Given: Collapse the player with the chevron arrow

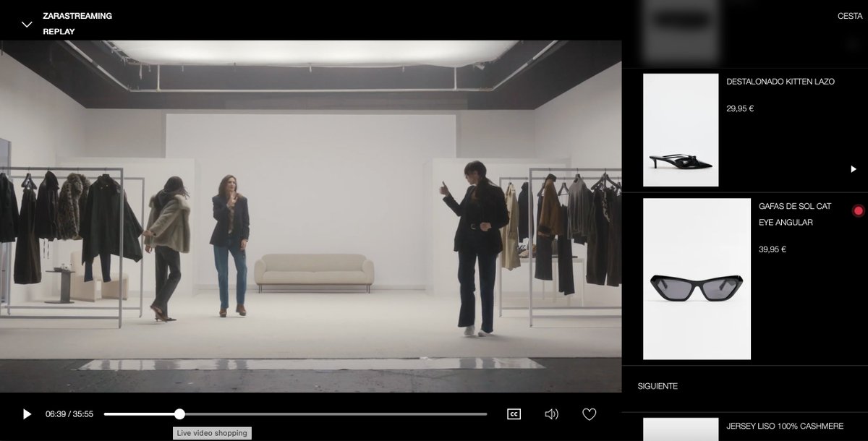Looking at the screenshot, I should coord(27,23).
